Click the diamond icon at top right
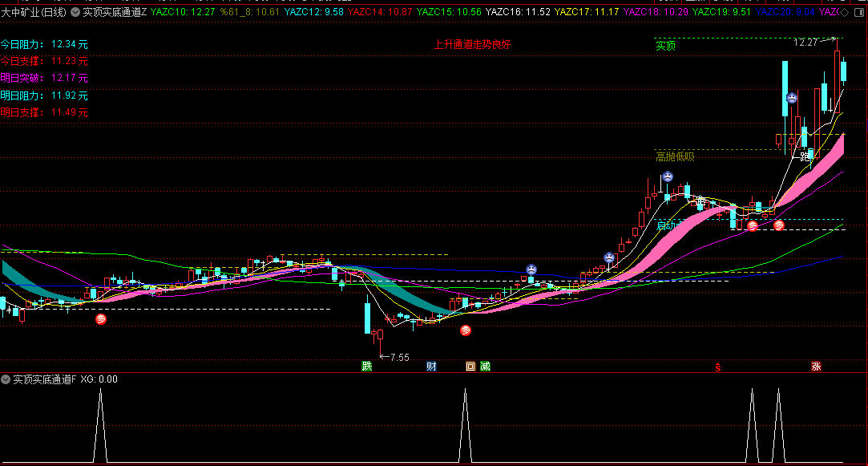This screenshot has width=868, height=466. tap(844, 12)
